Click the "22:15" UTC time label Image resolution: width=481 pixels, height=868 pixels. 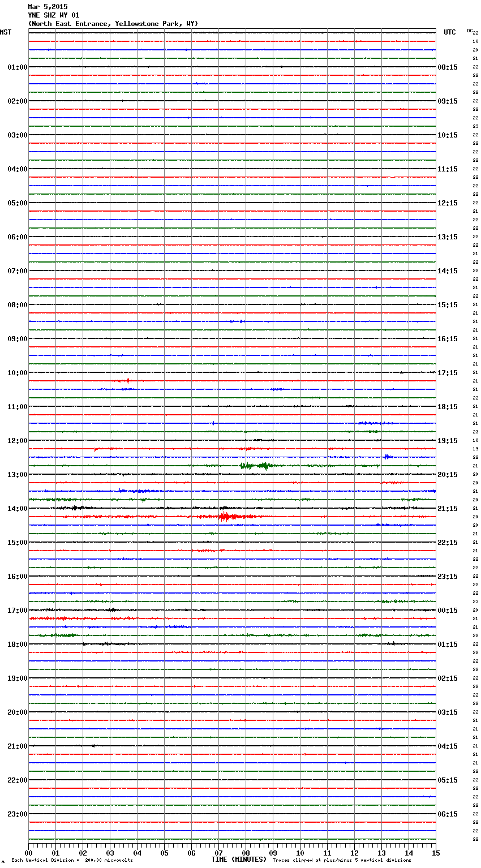(448, 543)
